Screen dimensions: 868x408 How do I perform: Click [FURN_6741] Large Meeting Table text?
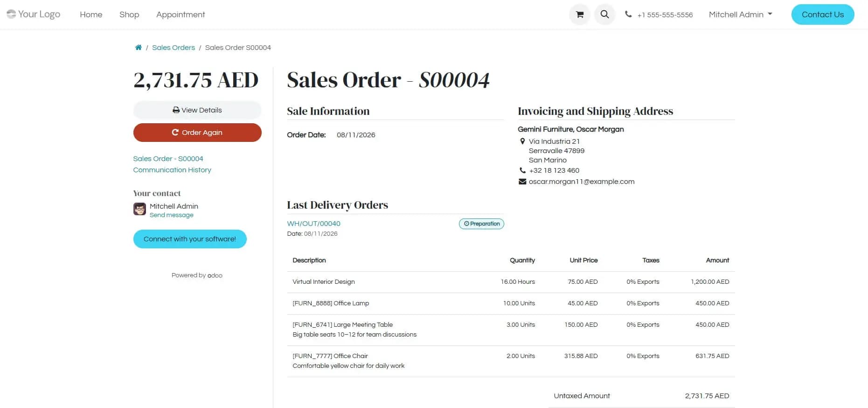pos(342,325)
